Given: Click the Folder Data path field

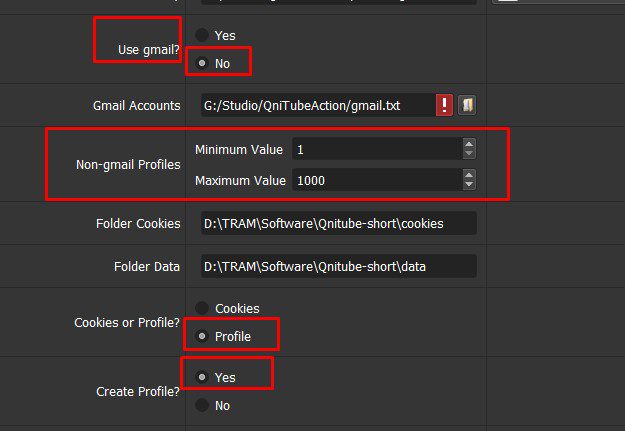Looking at the screenshot, I should (x=339, y=266).
